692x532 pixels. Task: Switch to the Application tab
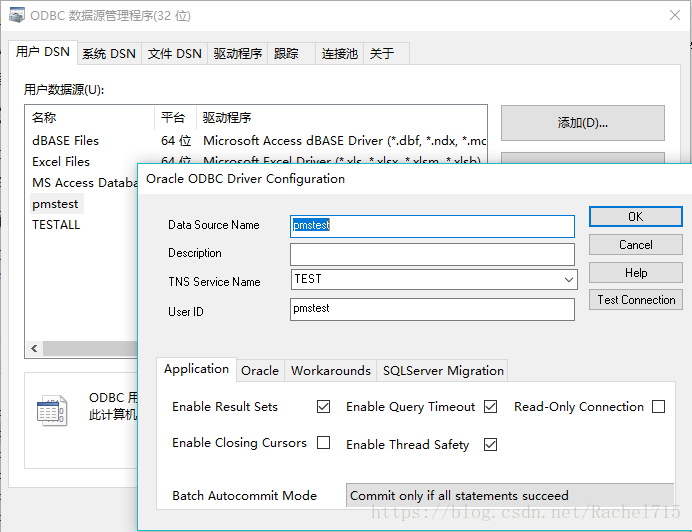pos(196,369)
